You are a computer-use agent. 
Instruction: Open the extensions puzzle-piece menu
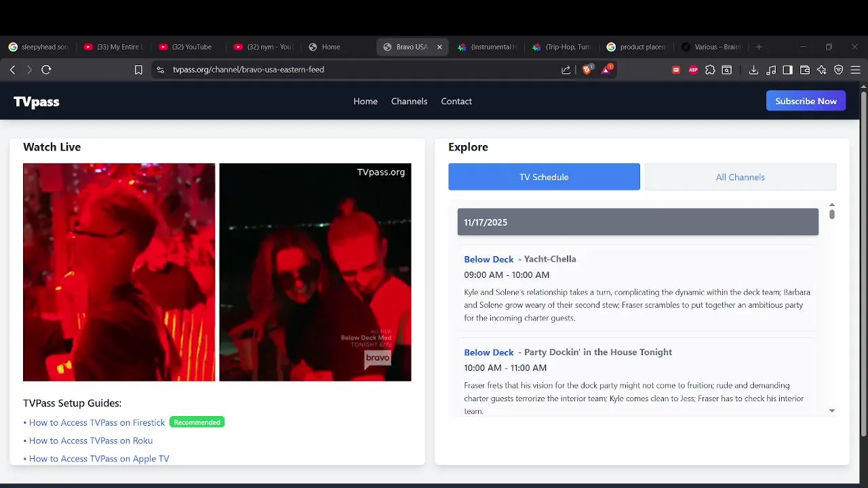(x=710, y=70)
